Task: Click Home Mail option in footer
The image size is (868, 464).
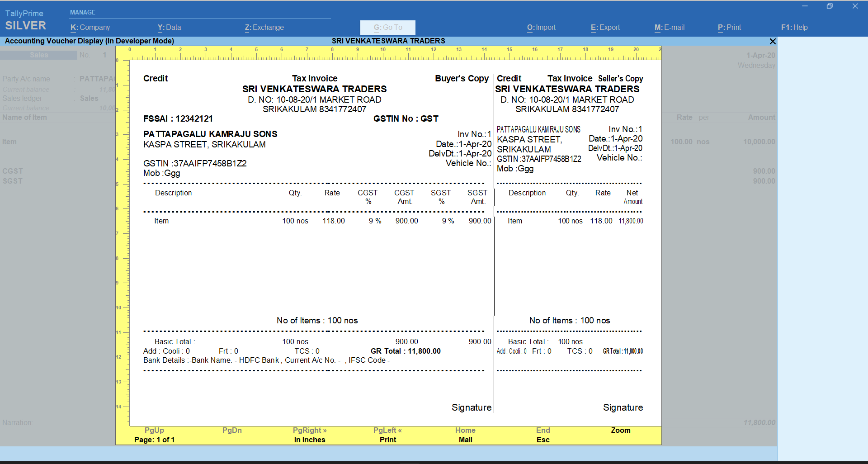Action: pos(465,435)
